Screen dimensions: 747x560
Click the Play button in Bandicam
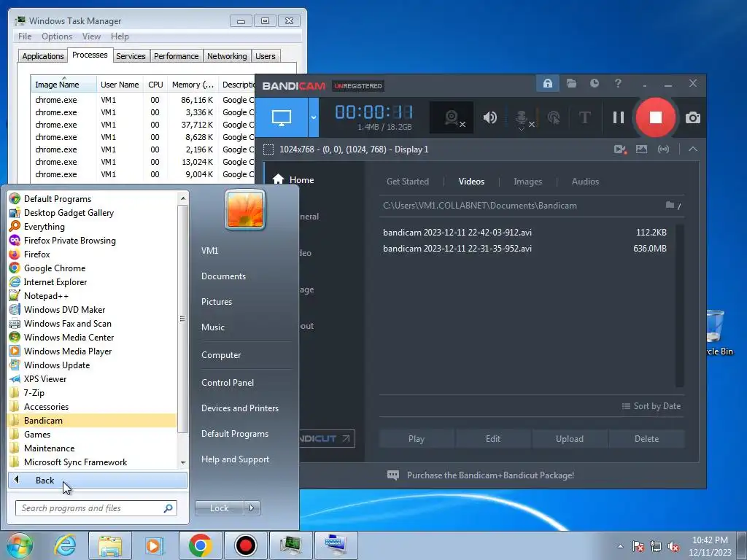(417, 438)
